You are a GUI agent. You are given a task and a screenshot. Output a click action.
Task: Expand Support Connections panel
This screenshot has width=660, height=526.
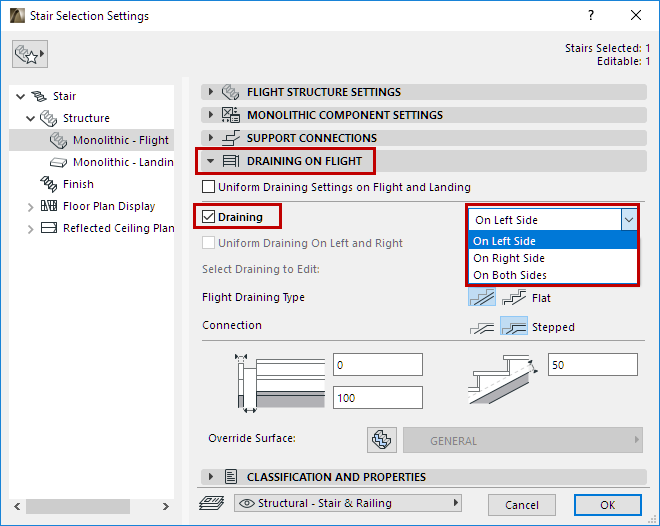(211, 138)
